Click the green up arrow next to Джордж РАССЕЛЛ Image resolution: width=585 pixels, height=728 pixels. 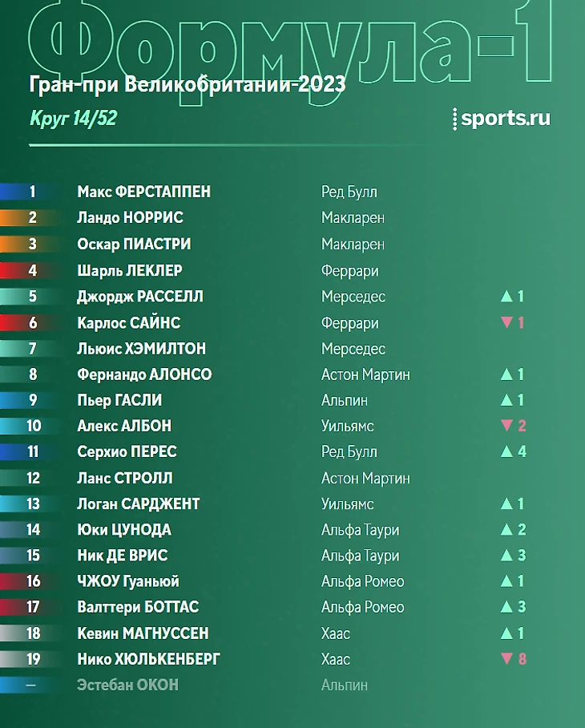click(506, 297)
